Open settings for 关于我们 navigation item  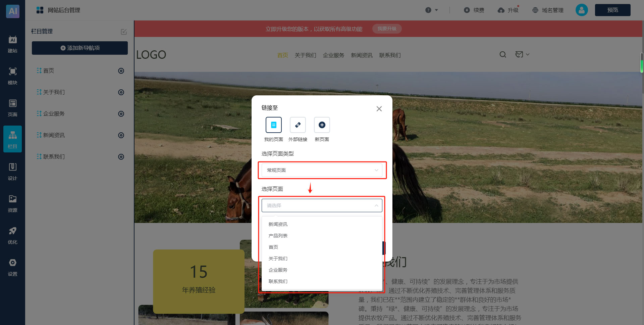click(x=121, y=92)
